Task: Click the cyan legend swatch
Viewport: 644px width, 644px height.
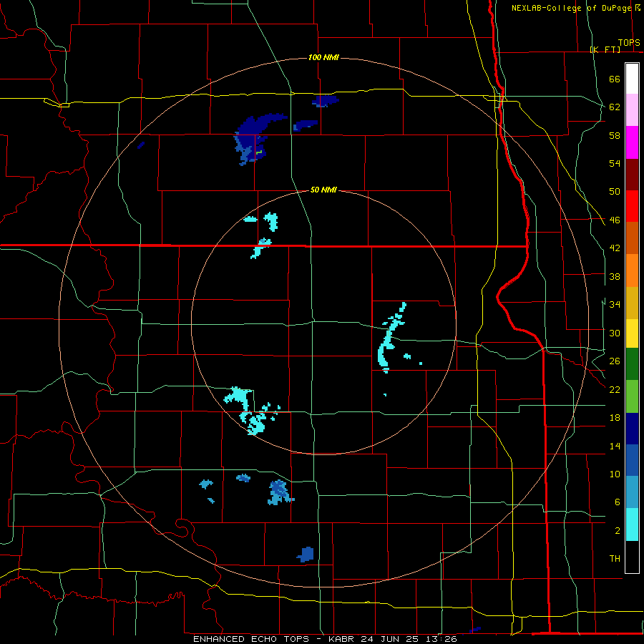Action: [632, 525]
